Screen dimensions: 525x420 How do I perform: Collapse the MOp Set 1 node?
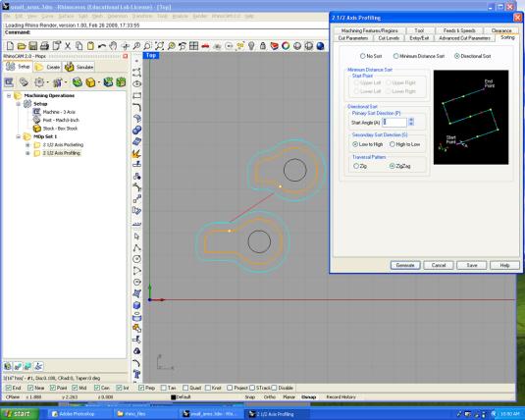pos(19,136)
